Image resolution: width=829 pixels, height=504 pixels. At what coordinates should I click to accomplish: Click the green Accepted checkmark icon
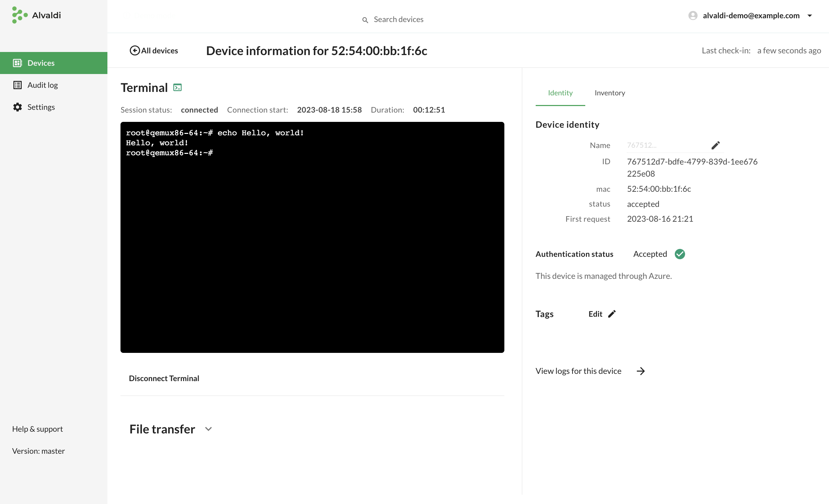[x=680, y=254]
